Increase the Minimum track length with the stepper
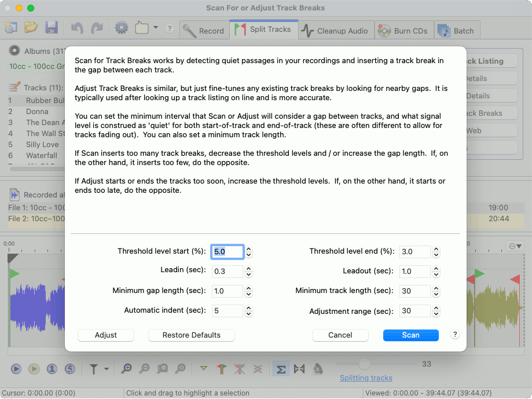The height and width of the screenshot is (399, 532). tap(436, 288)
